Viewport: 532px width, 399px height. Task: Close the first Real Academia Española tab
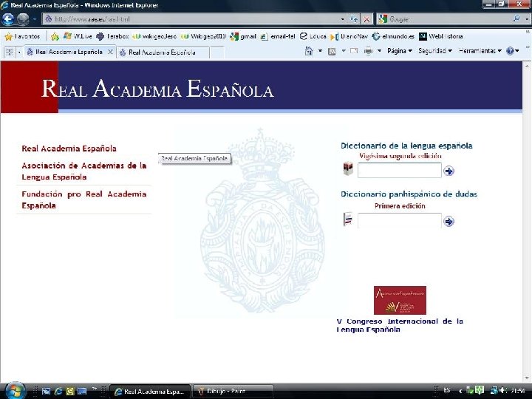click(x=110, y=52)
